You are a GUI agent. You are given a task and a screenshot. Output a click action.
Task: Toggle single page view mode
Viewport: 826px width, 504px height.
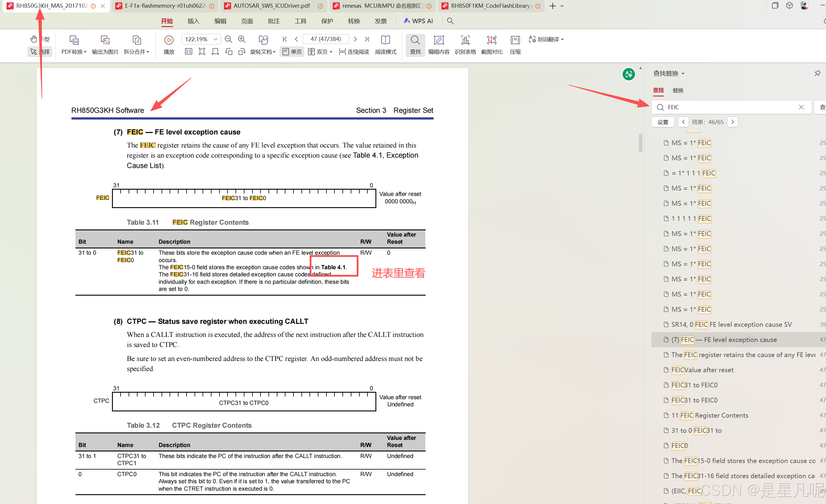[x=292, y=52]
